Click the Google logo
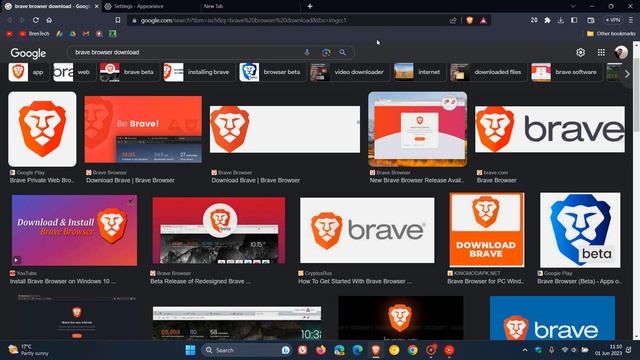 pos(28,53)
